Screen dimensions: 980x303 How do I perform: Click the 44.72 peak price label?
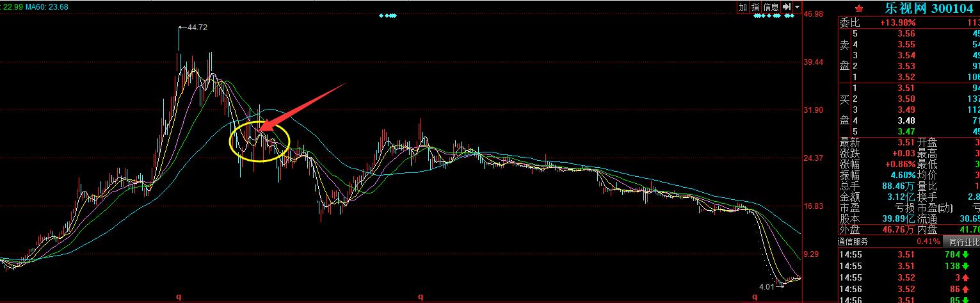(197, 28)
